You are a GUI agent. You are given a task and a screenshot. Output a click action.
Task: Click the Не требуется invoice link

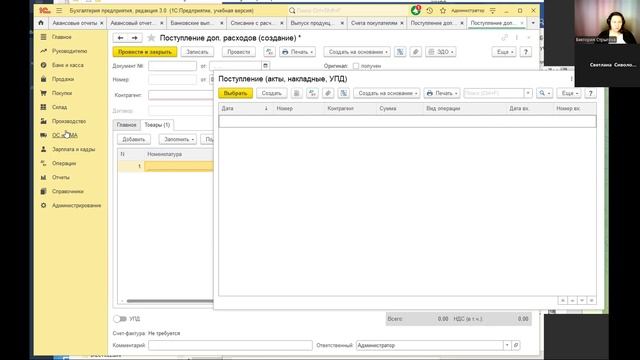pos(164,333)
